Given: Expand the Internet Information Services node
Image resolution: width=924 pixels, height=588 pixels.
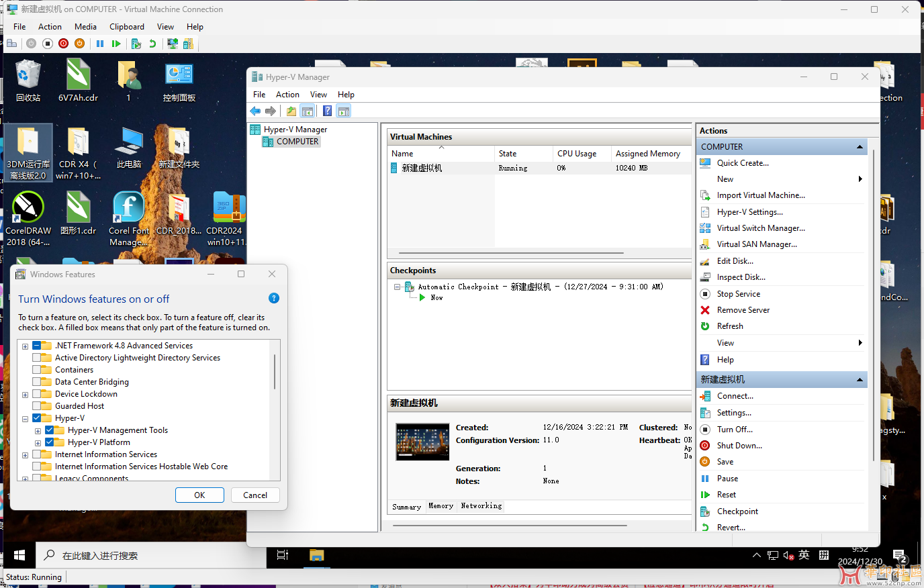Looking at the screenshot, I should pyautogui.click(x=25, y=455).
